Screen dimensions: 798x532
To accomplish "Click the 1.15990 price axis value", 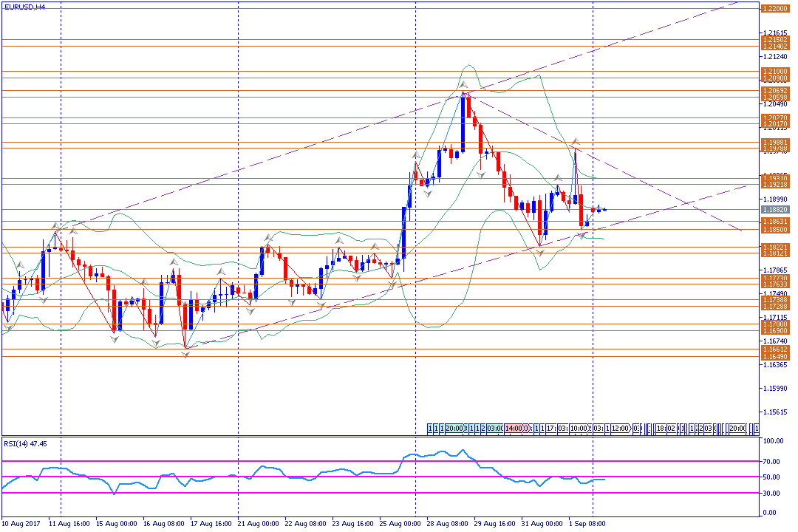I will 775,389.
